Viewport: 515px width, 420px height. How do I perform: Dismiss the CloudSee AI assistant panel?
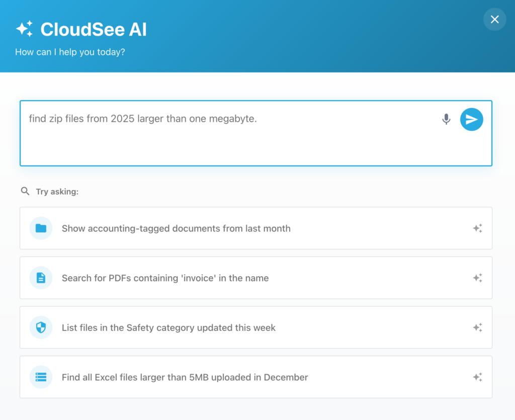tap(494, 19)
